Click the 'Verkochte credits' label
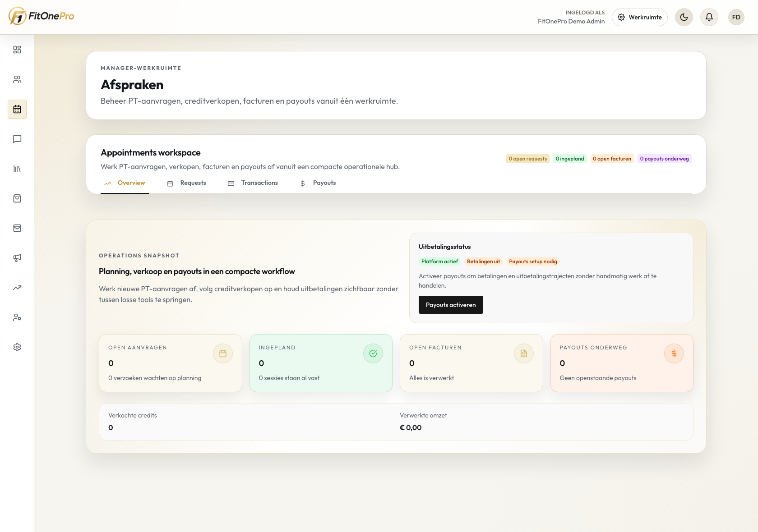Viewport: 758px width, 532px height. tap(133, 415)
